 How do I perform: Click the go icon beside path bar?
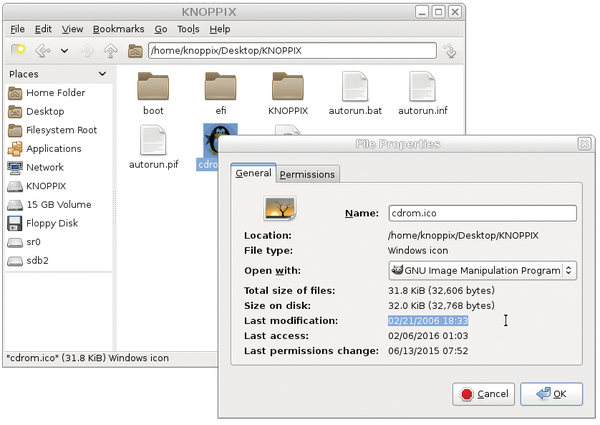coord(450,51)
